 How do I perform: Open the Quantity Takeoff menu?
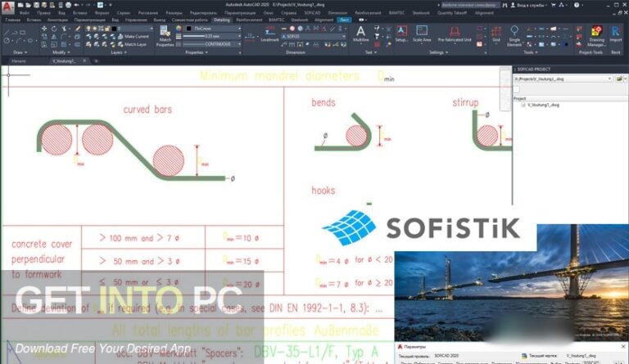[452, 13]
